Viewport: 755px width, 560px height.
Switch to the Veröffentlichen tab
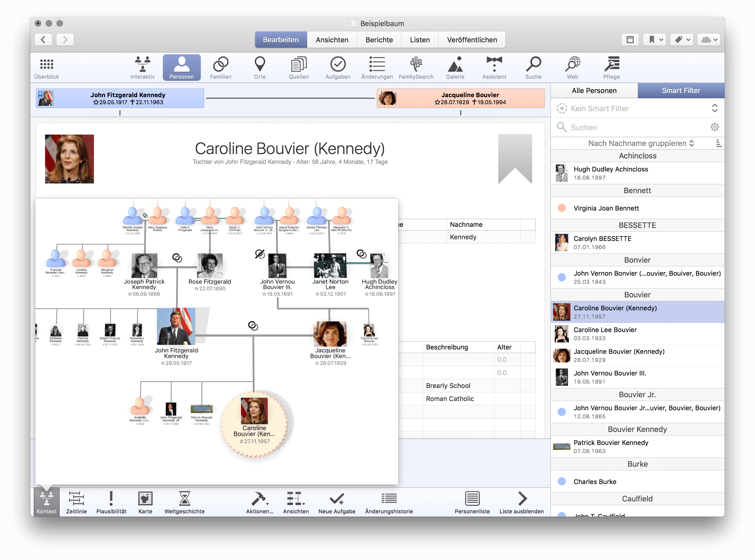472,40
